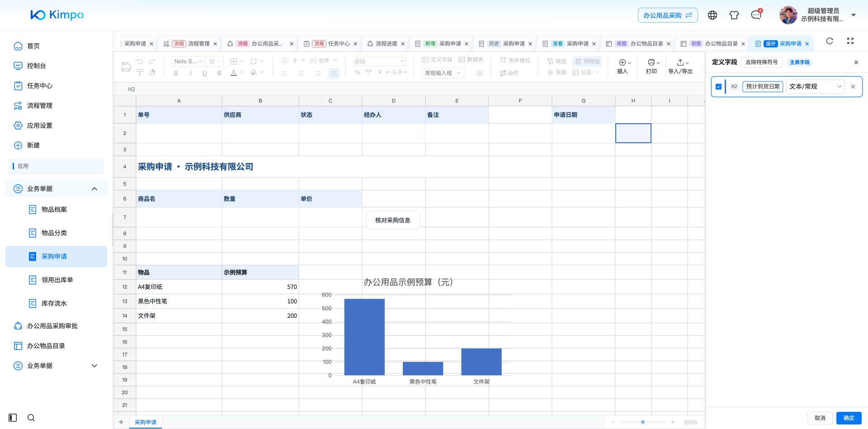
Task: Open 办公用品采购 switch button
Action: point(668,15)
